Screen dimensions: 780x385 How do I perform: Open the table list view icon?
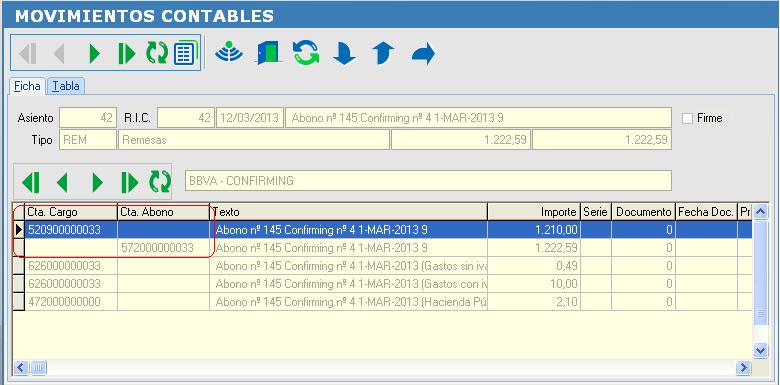click(x=186, y=53)
